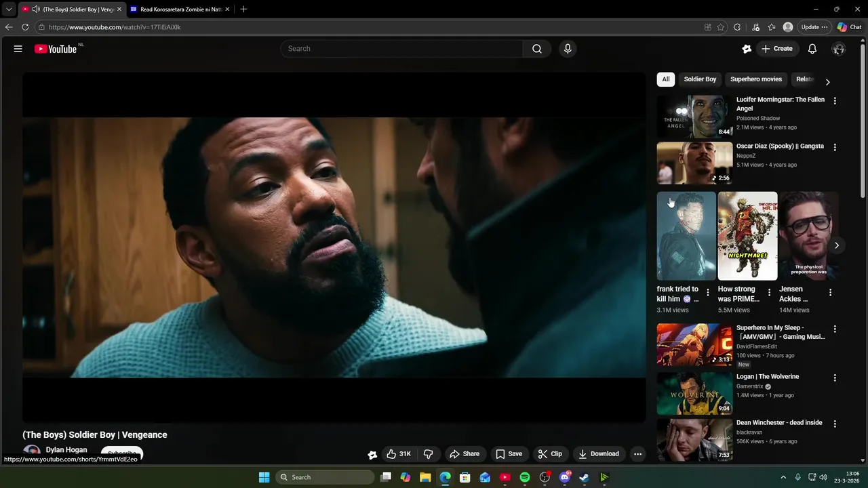Click the sparkle icon left of like button
This screenshot has height=488, width=868.
click(372, 455)
